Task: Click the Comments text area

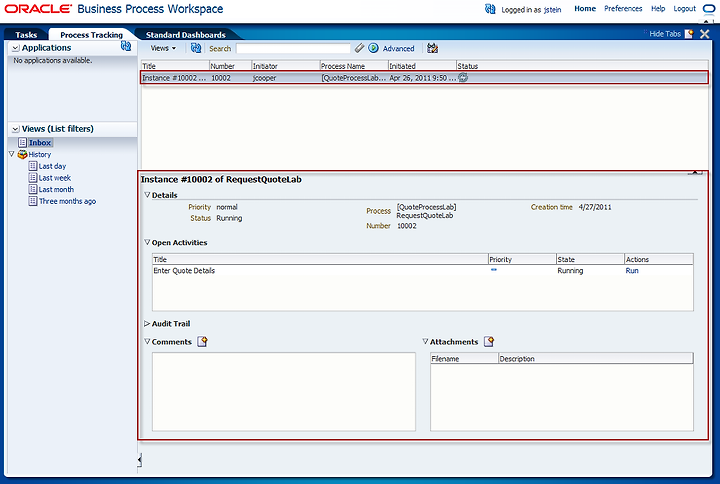Action: pos(284,392)
